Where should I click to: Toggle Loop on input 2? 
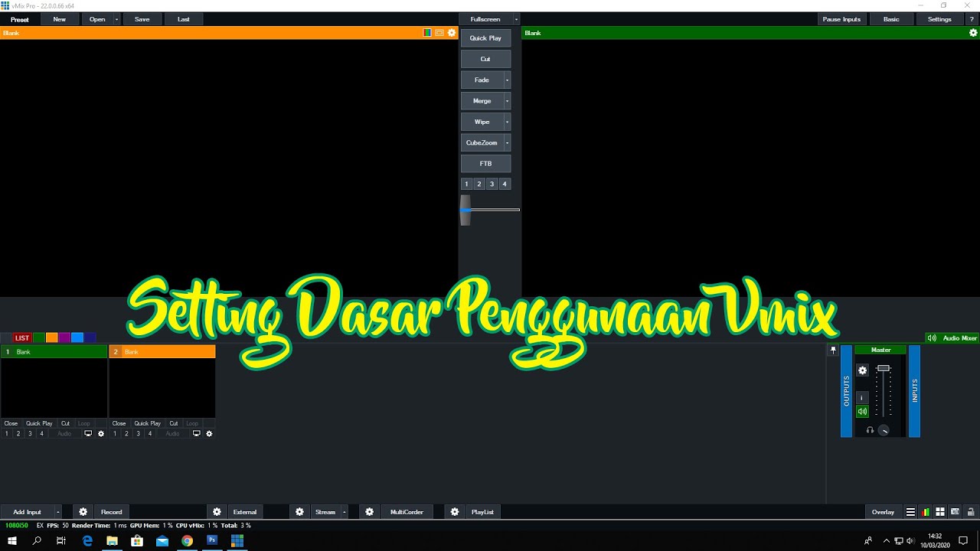pyautogui.click(x=191, y=423)
